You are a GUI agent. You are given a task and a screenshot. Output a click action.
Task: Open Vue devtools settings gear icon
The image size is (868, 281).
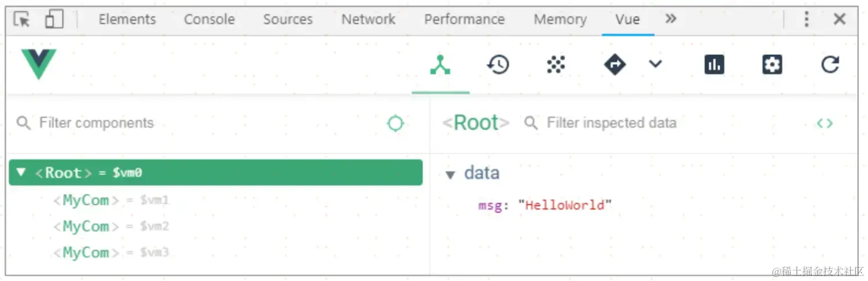772,65
